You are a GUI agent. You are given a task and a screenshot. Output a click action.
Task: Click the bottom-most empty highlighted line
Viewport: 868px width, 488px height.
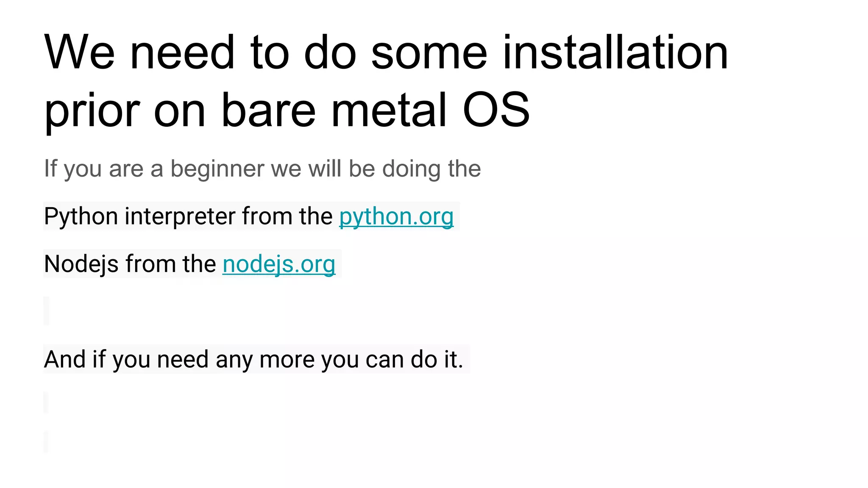[x=46, y=442]
